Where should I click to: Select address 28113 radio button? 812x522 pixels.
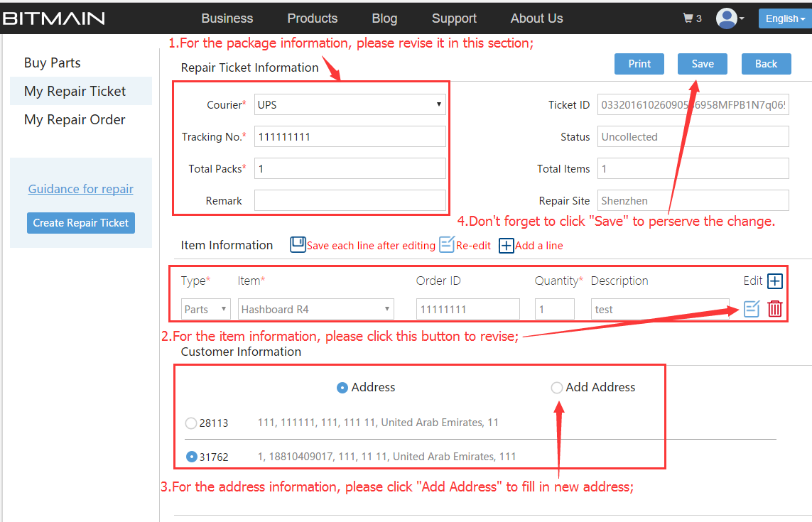click(191, 423)
